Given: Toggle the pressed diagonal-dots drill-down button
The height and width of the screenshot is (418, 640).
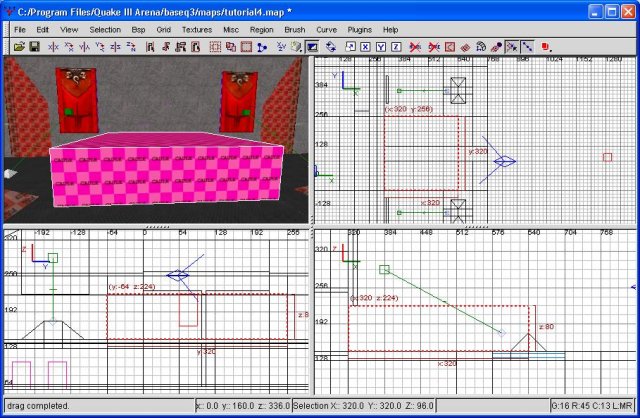Looking at the screenshot, I should click(x=527, y=47).
